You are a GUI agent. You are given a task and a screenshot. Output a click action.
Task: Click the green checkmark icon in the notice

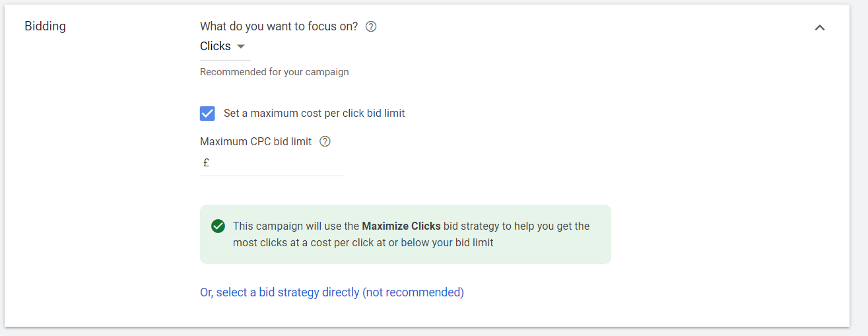pyautogui.click(x=218, y=226)
